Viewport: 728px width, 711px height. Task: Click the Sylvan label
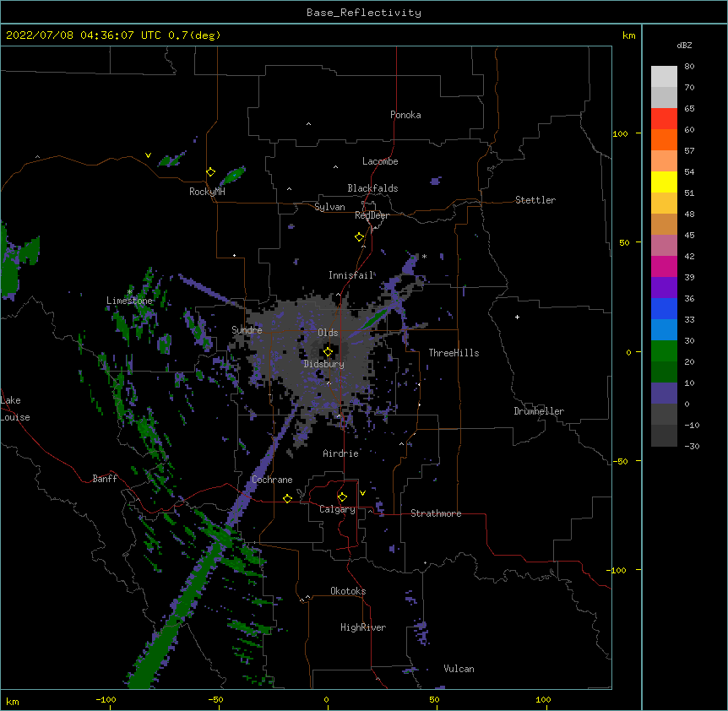(329, 207)
